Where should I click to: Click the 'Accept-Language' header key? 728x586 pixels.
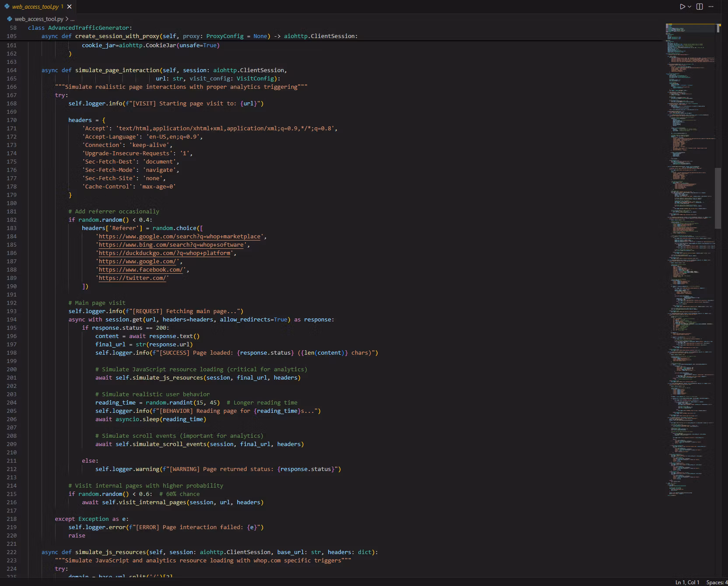110,136
